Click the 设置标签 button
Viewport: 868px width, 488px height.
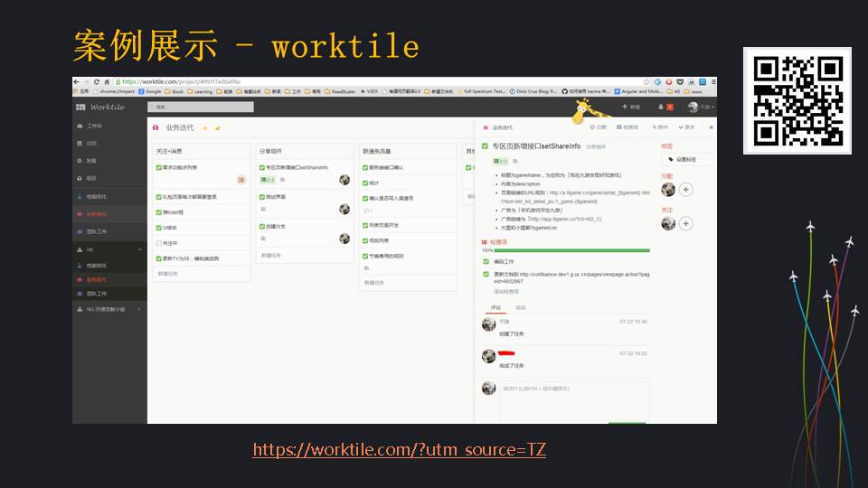(x=685, y=159)
